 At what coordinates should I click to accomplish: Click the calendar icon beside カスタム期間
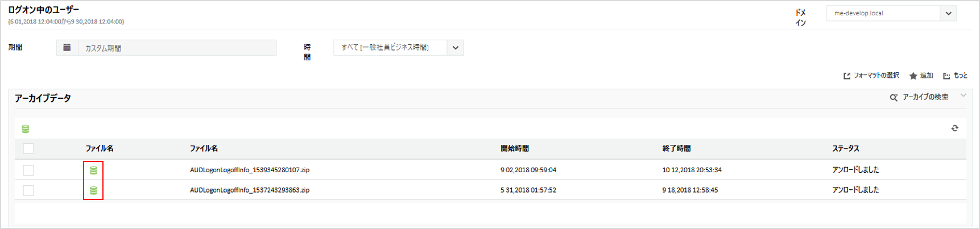67,48
